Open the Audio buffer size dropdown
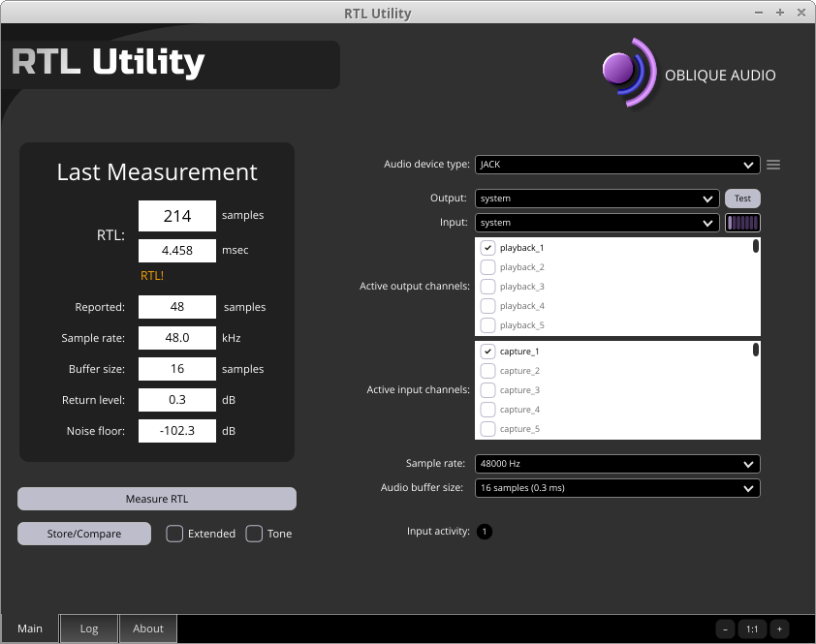816x644 pixels. coord(617,488)
